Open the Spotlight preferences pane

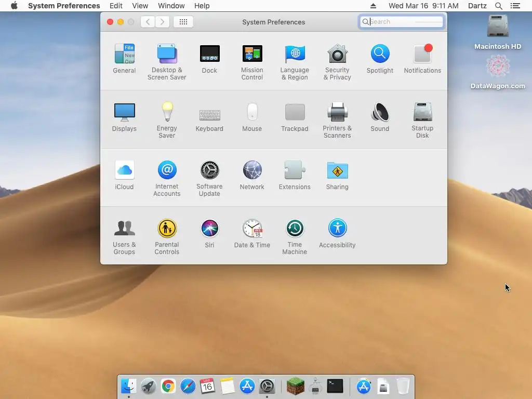(x=380, y=58)
